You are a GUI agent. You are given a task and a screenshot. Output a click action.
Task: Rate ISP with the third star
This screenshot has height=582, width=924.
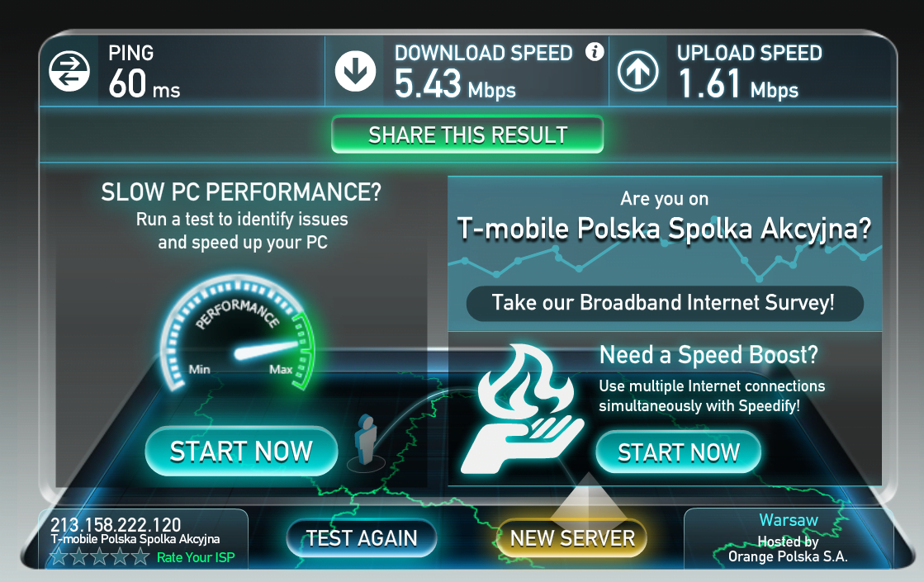click(100, 556)
